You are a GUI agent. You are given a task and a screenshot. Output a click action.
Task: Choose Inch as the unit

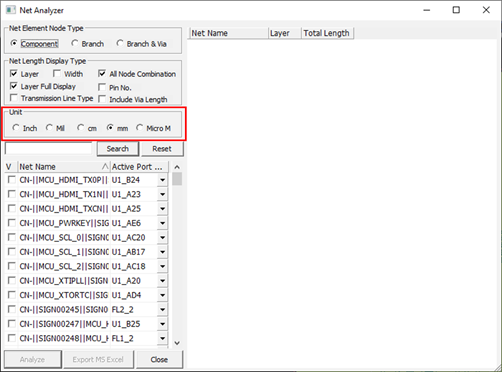tap(16, 128)
